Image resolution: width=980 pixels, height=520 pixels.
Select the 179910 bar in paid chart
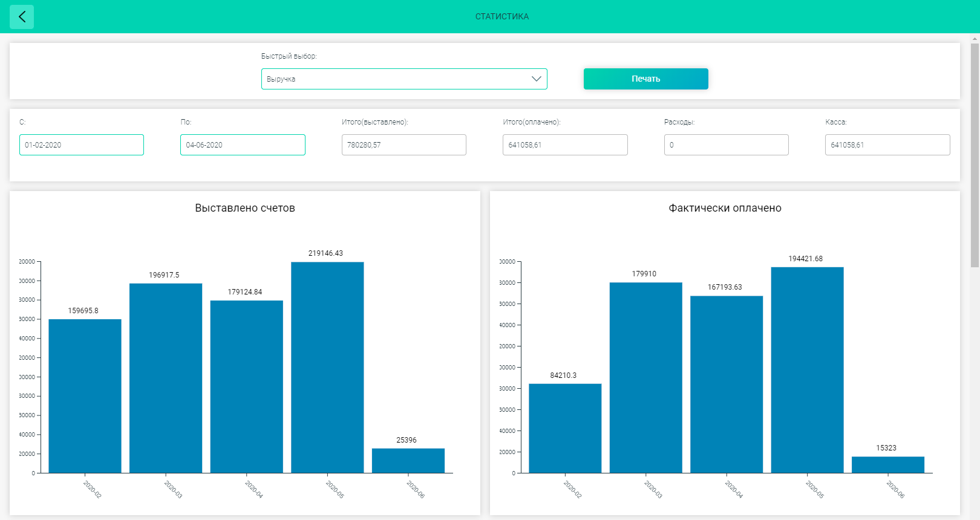(x=646, y=378)
